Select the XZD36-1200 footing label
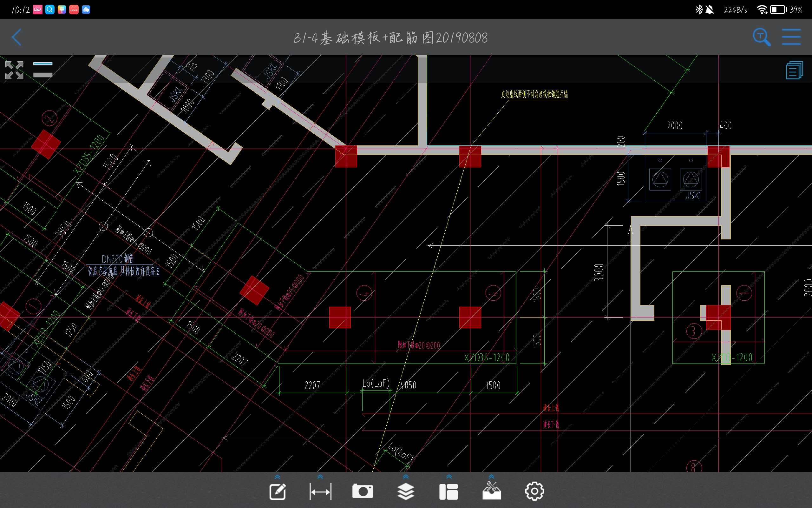Image resolution: width=812 pixels, height=508 pixels. 487,358
